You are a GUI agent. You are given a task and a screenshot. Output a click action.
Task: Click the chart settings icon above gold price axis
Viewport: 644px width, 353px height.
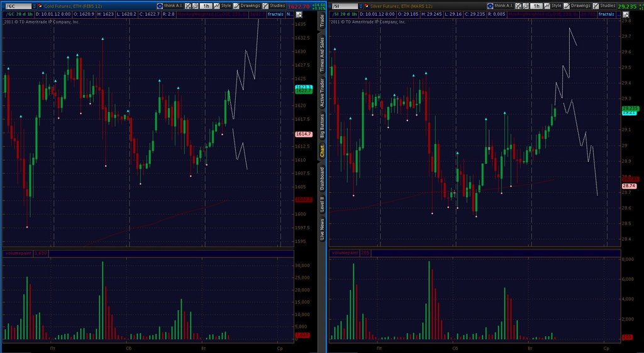click(299, 14)
